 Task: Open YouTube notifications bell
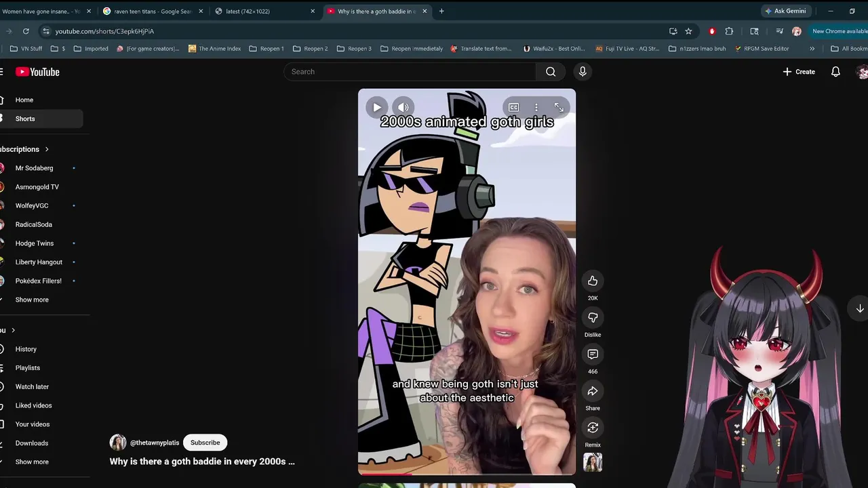coord(835,72)
